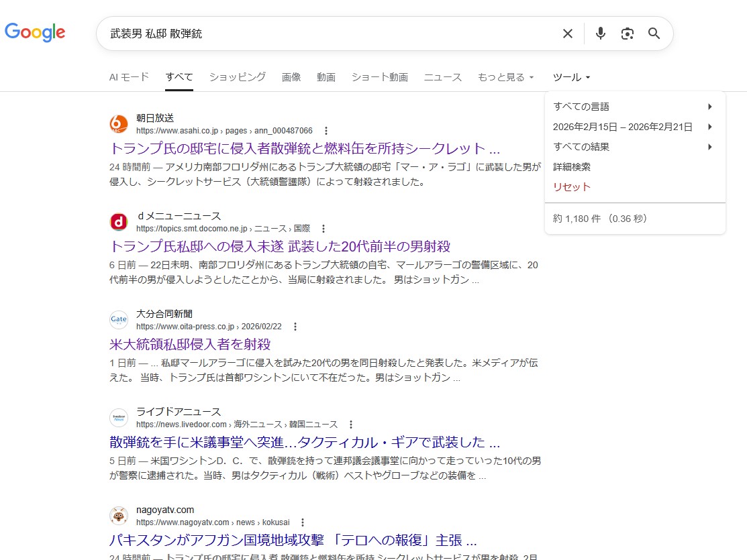
Task: Open the 米大統領私邸侵入者を射殺 article
Action: [190, 344]
